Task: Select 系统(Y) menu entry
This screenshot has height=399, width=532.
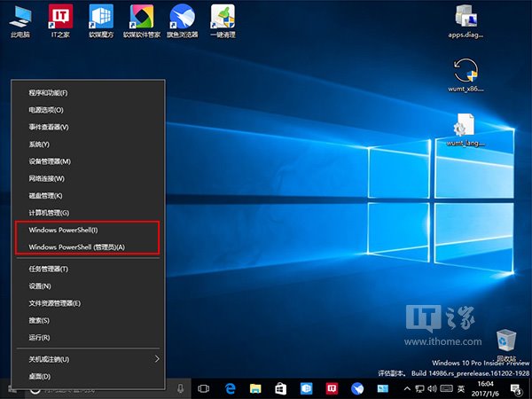Action: click(88, 145)
